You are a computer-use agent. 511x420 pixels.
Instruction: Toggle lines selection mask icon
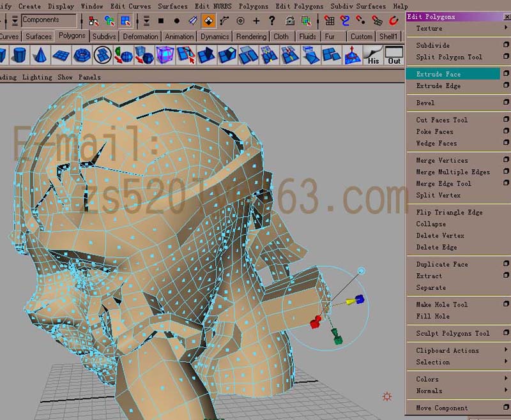[x=193, y=21]
